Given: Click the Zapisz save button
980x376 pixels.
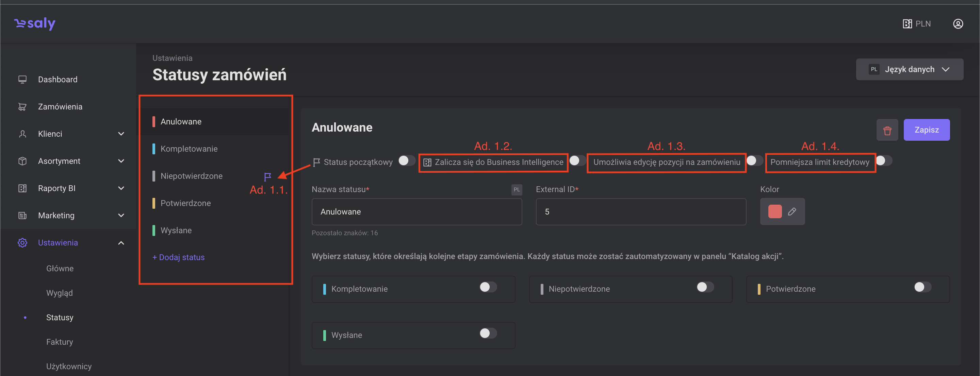Looking at the screenshot, I should click(926, 130).
